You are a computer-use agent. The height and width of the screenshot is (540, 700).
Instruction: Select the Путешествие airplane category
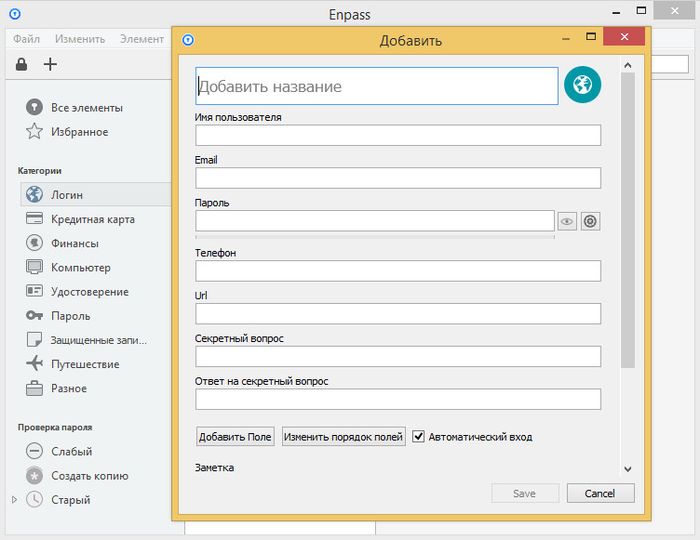pyautogui.click(x=34, y=364)
